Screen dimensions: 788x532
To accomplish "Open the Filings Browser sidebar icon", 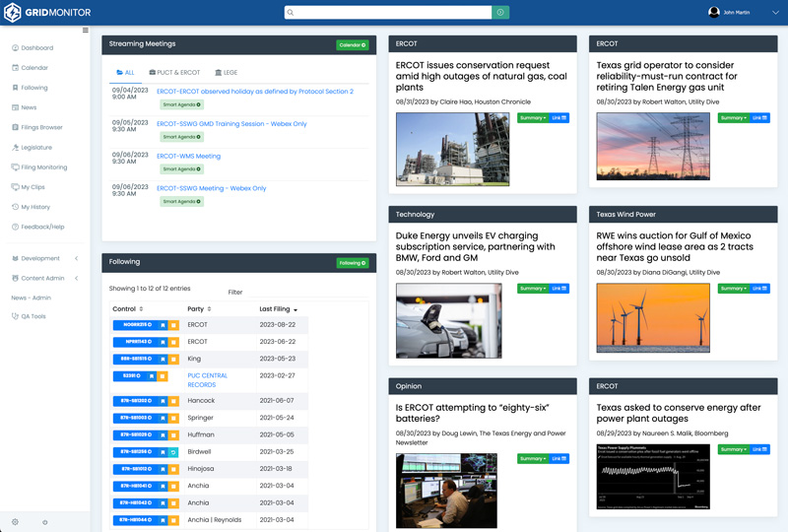I will 15,127.
